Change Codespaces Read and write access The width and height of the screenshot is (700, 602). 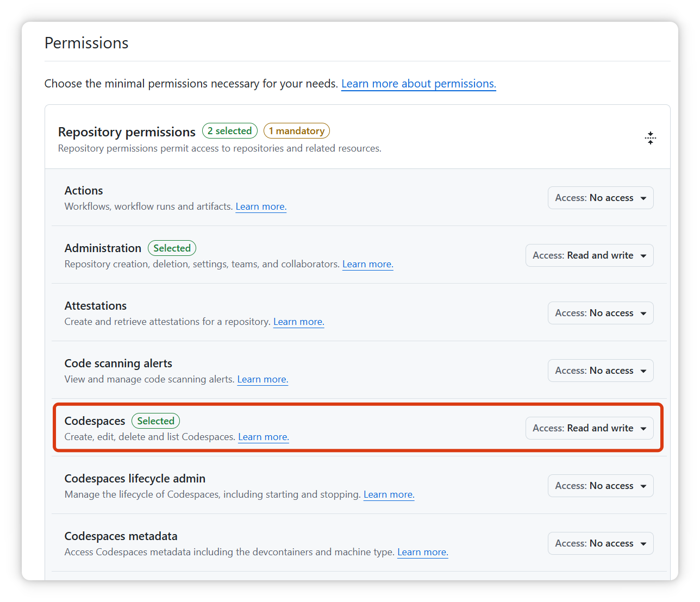pyautogui.click(x=589, y=428)
